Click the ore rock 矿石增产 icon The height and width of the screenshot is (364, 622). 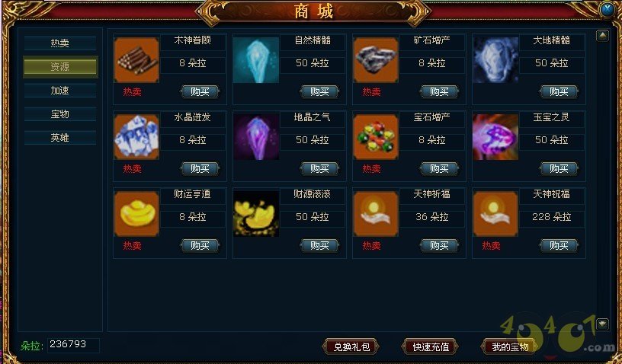click(376, 60)
